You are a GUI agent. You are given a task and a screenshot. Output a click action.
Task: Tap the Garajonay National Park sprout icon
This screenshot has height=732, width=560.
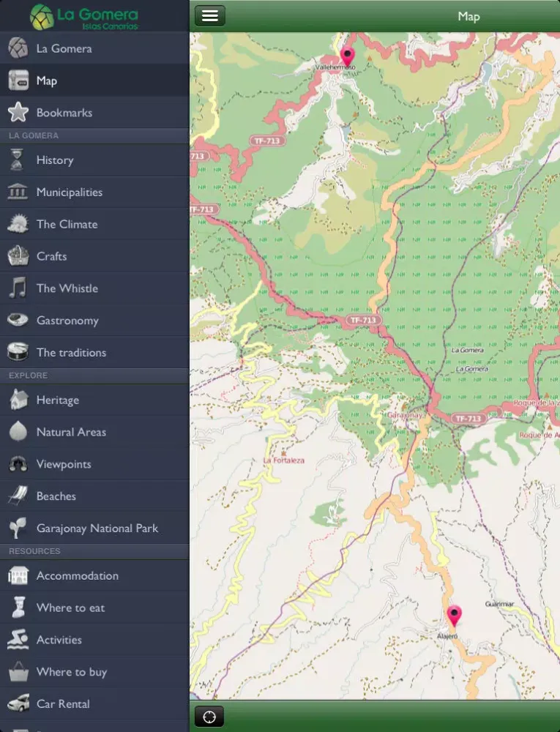point(18,528)
